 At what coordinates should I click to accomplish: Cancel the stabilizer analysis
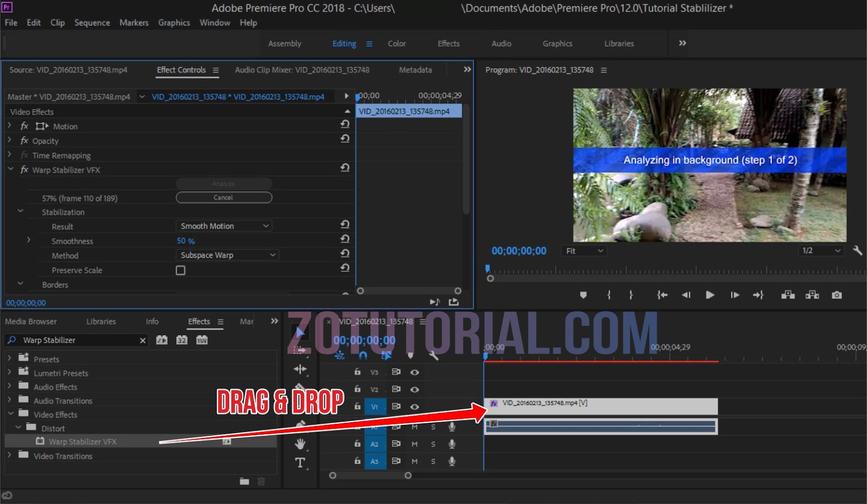[224, 198]
